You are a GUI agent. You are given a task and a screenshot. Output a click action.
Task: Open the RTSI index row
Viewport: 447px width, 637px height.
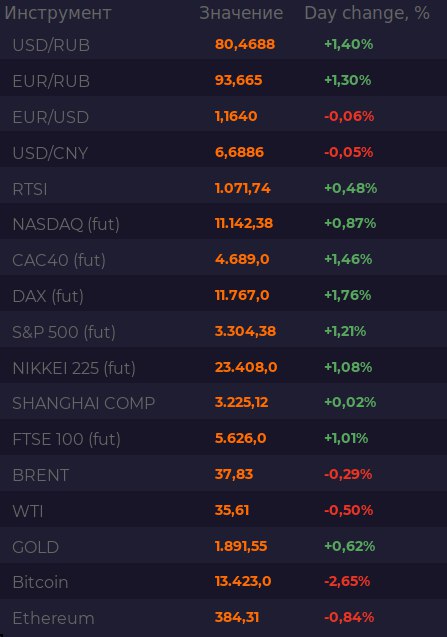224,188
